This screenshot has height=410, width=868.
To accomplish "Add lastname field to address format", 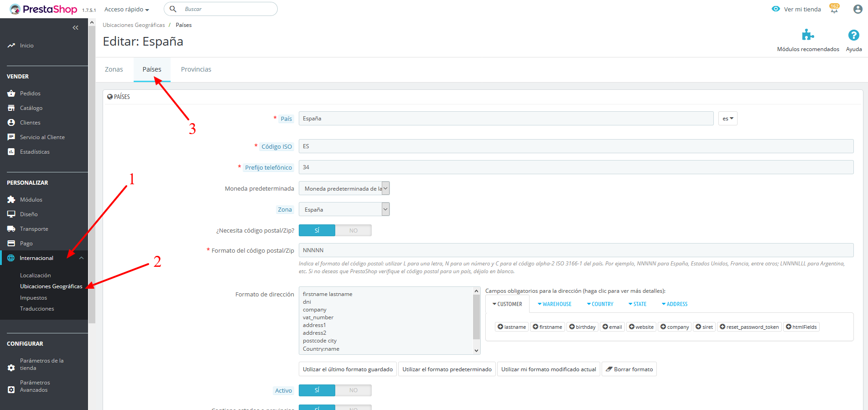I will pos(512,327).
